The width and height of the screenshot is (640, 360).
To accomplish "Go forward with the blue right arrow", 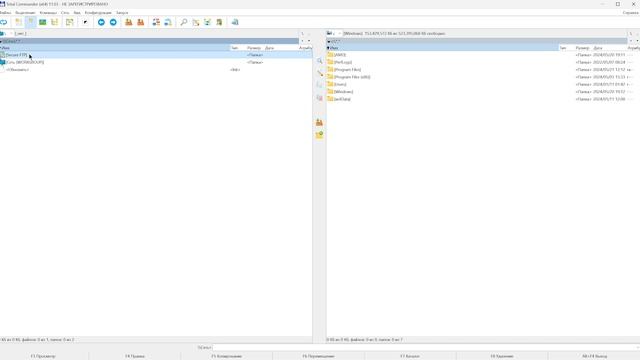I will click(113, 22).
